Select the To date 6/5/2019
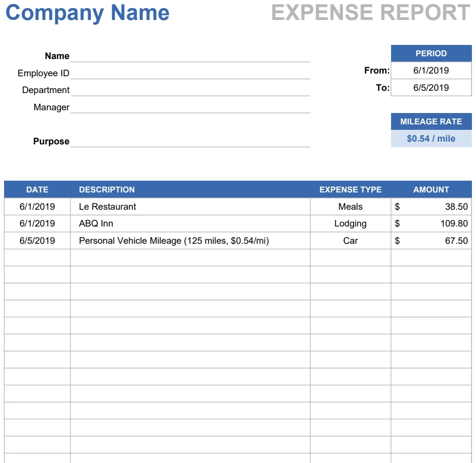The height and width of the screenshot is (463, 476). click(431, 88)
